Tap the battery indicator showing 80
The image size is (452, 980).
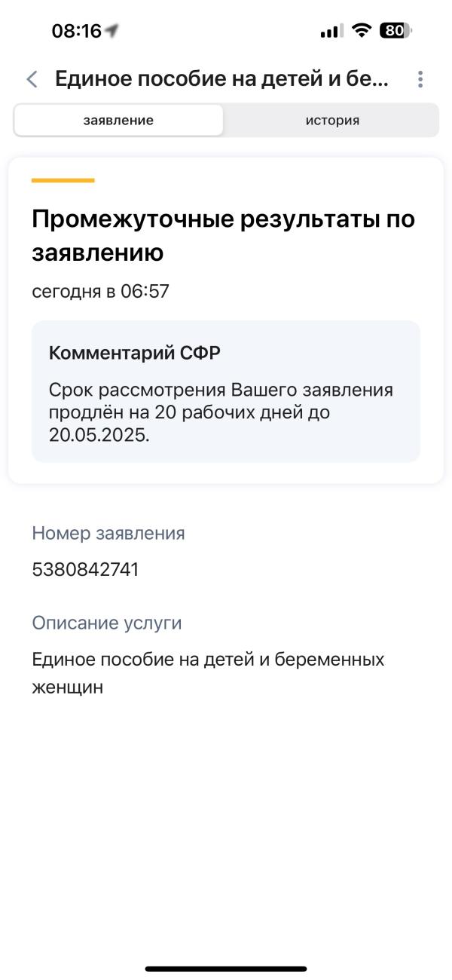(x=396, y=31)
